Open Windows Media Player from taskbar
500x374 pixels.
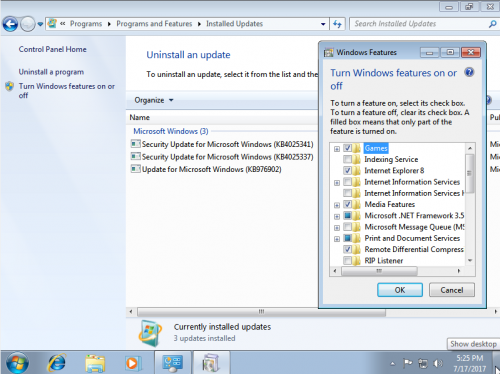coord(133,363)
